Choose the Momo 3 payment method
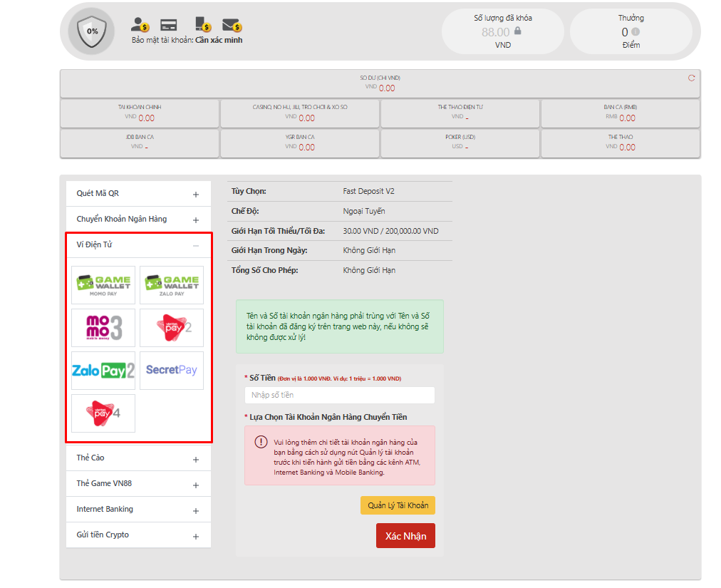Viewport: 721px width, 588px height. pos(103,328)
